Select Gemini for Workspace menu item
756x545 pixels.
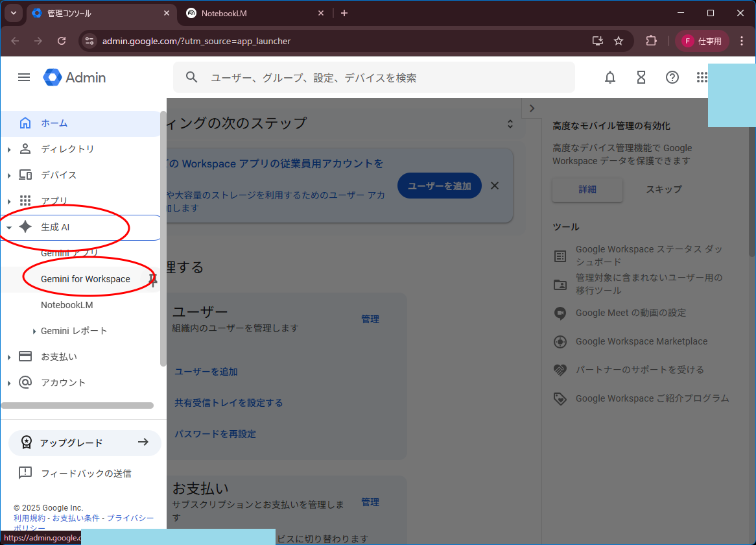coord(86,279)
